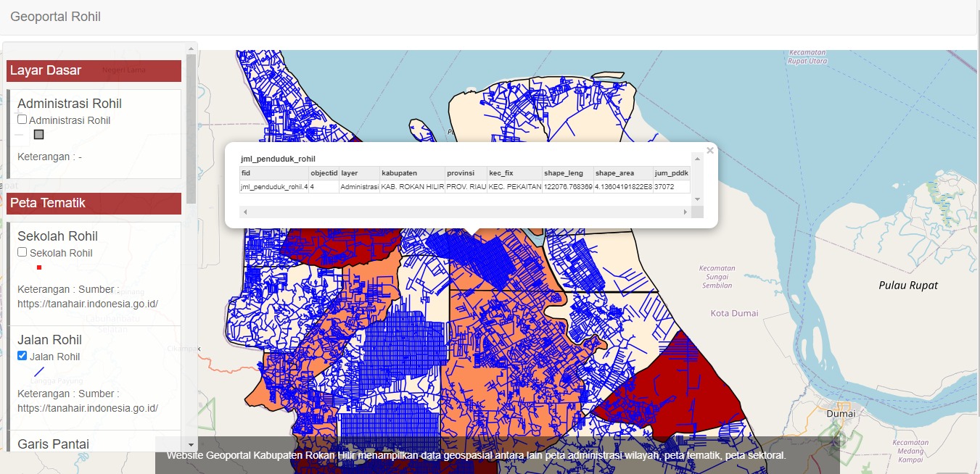Disable the Jalan Rohil layer checkbox
Screen dimensions: 980x474
[22, 356]
